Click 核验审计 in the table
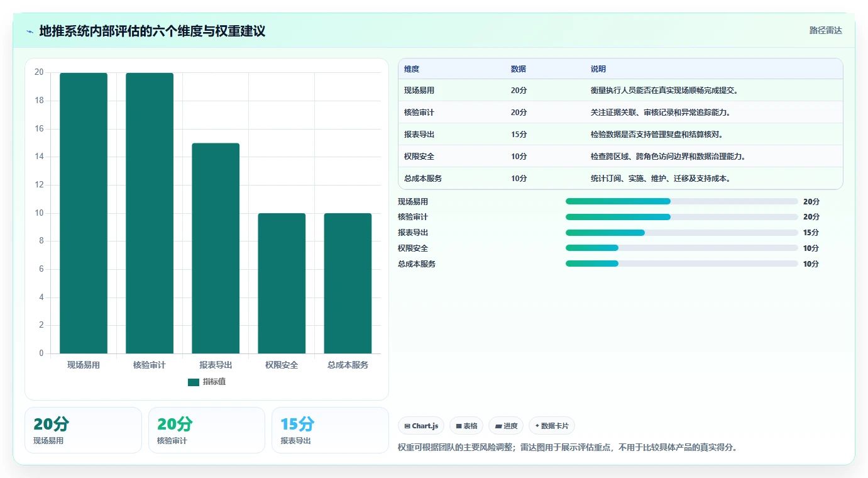 [x=419, y=113]
